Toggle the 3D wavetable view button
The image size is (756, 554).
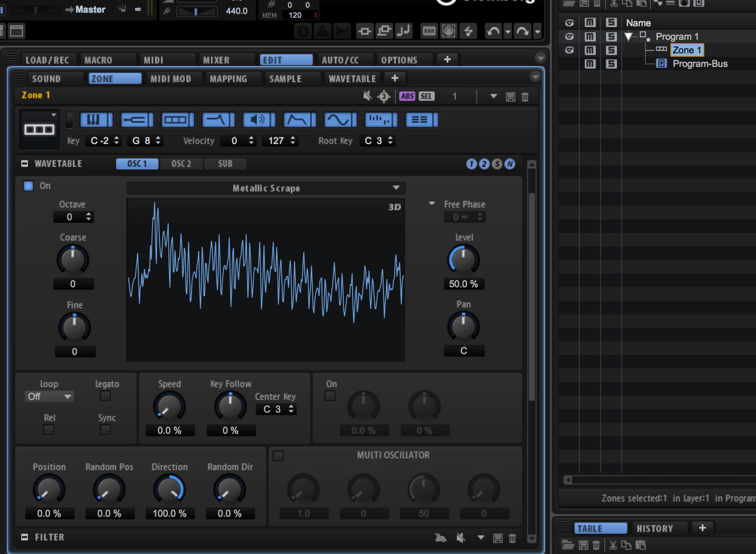394,207
